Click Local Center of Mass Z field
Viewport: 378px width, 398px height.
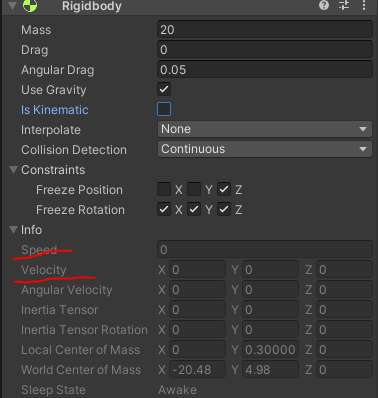click(x=344, y=349)
